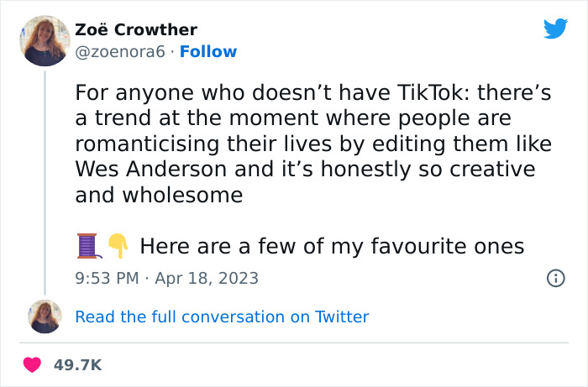Click small avatar beside Read full conversation
This screenshot has height=387, width=588.
(43, 316)
